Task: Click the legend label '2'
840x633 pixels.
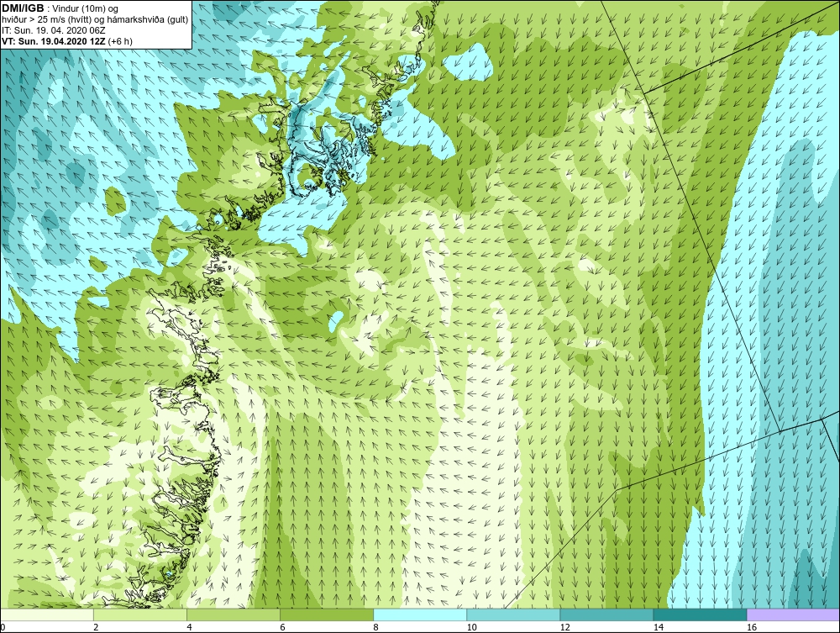Action: (96, 628)
